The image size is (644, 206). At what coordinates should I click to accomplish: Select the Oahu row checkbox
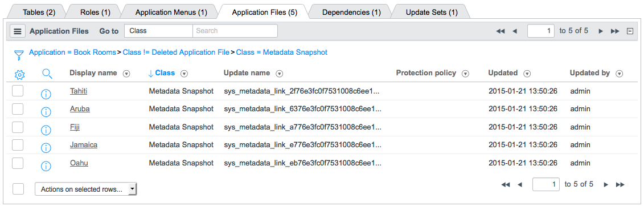pos(18,163)
